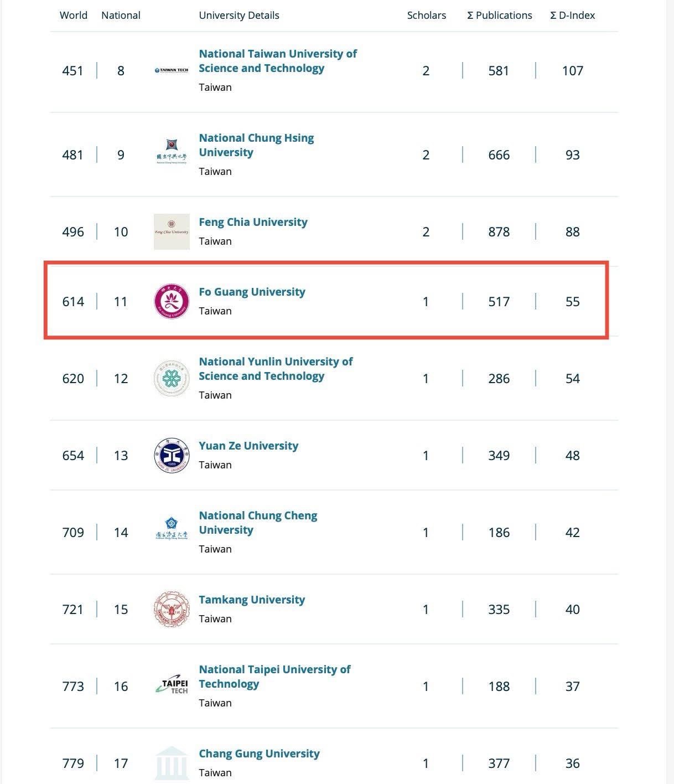674x784 pixels.
Task: Open the Fo Guang University link
Action: click(x=252, y=292)
